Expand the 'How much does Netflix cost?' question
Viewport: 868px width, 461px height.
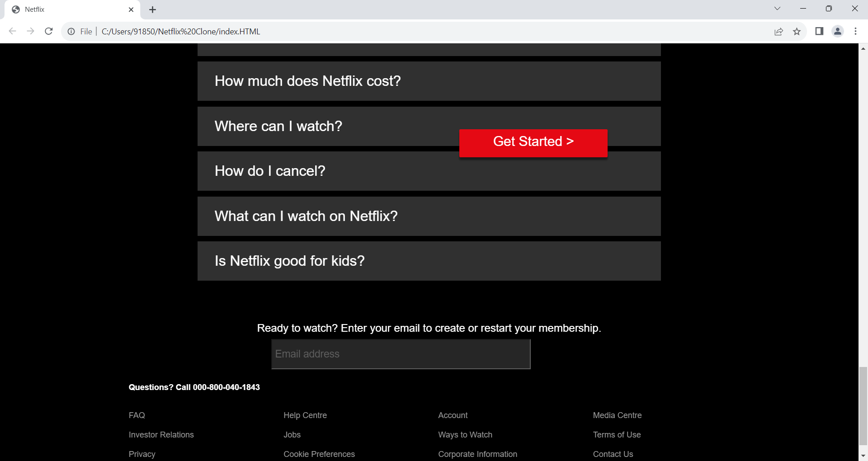[x=429, y=81]
